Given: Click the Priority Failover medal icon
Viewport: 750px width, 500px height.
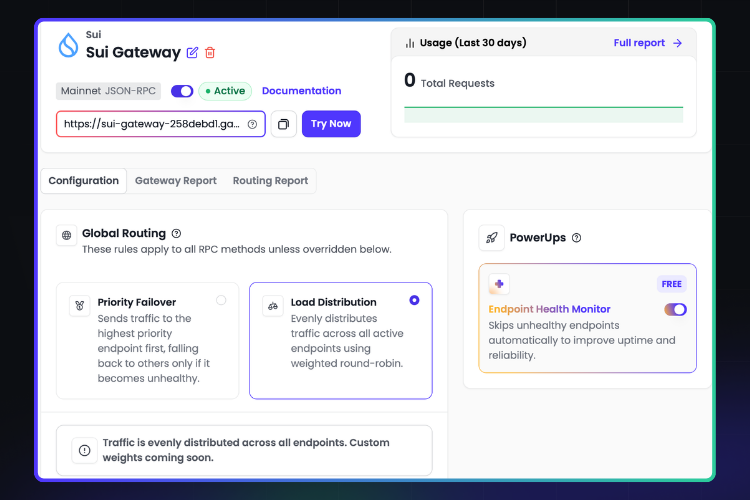Looking at the screenshot, I should [80, 306].
